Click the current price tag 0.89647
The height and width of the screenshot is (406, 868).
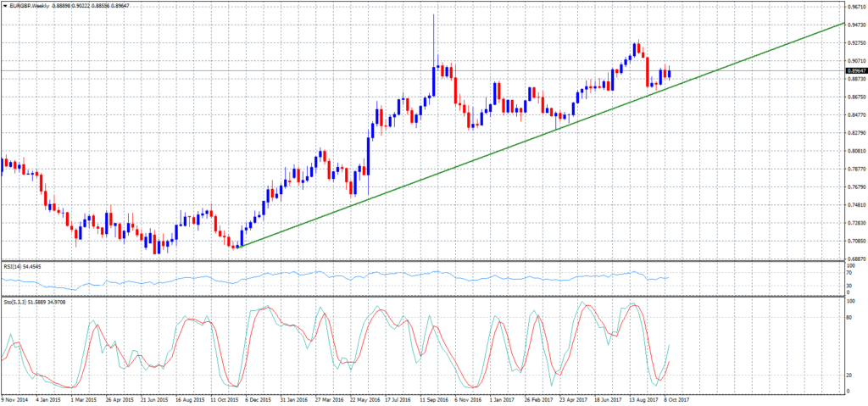coord(854,70)
